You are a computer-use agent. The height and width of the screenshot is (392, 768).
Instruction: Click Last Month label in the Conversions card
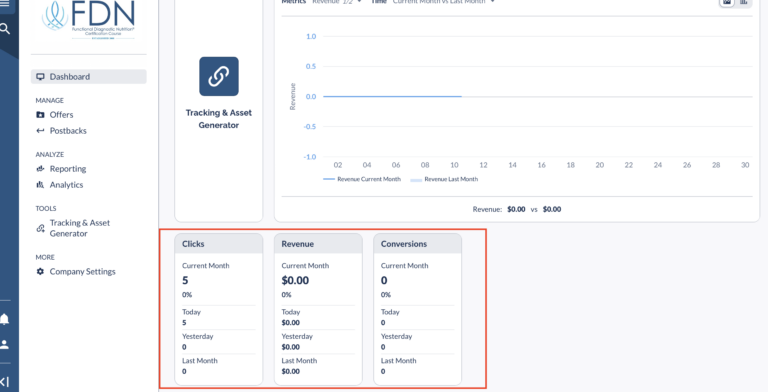coord(399,361)
